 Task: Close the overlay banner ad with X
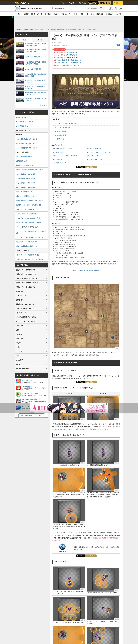tap(135, 405)
